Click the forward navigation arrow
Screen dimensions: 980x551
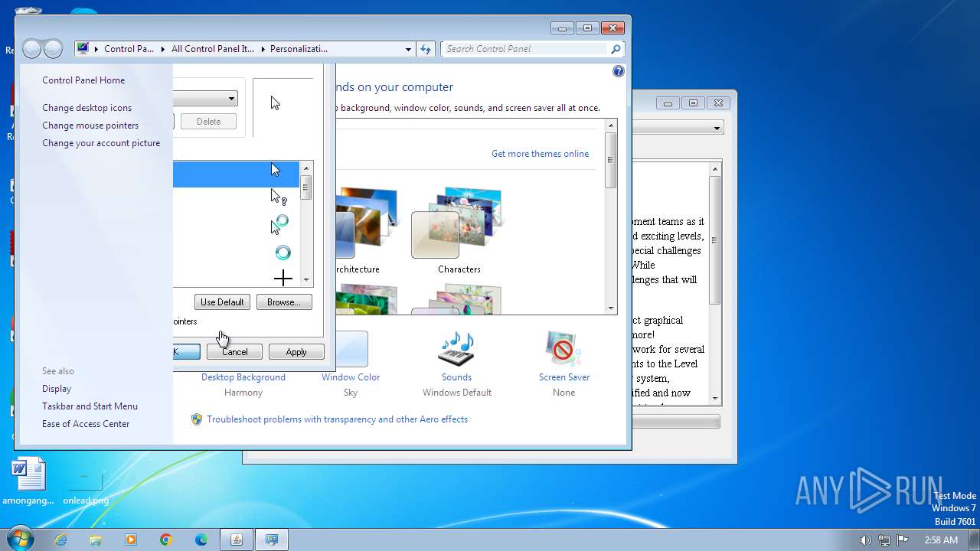pyautogui.click(x=53, y=50)
